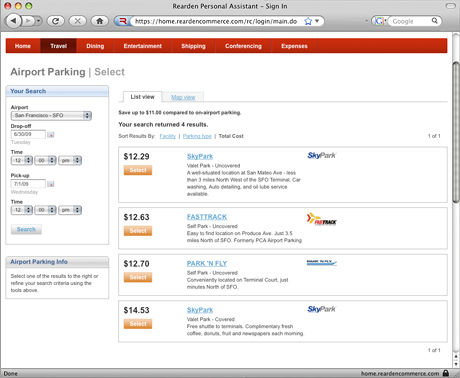Image resolution: width=460 pixels, height=378 pixels.
Task: Open the Dining navigation tab
Action: 95,46
